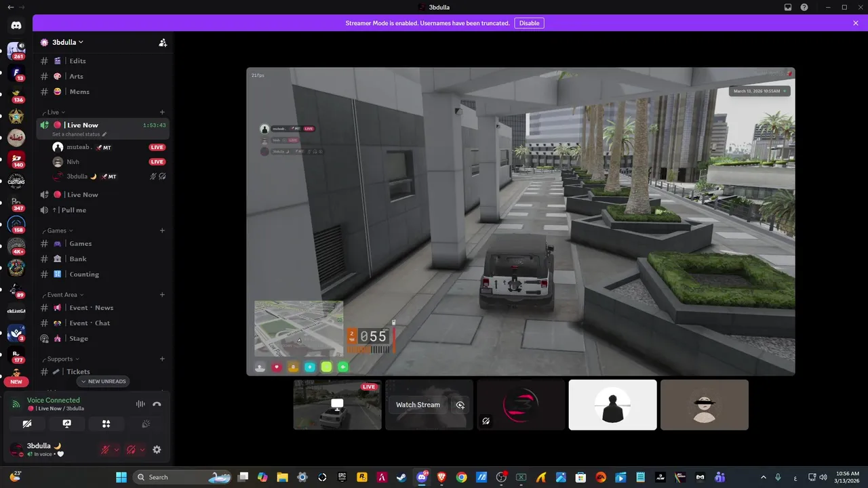Open the noise suppression waveform icon
This screenshot has height=488, width=868.
[140, 404]
